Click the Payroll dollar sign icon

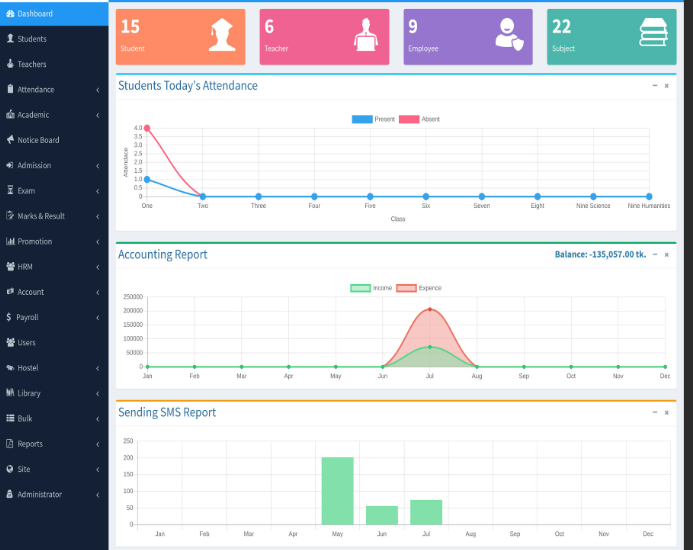(10, 317)
